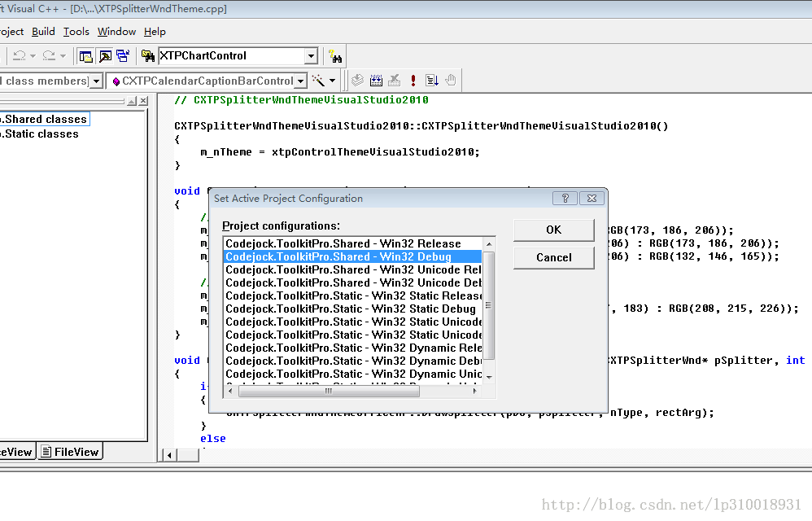Click the configuration list vertical scrollbar thumb
Image resolution: width=812 pixels, height=521 pixels.
pyautogui.click(x=489, y=305)
